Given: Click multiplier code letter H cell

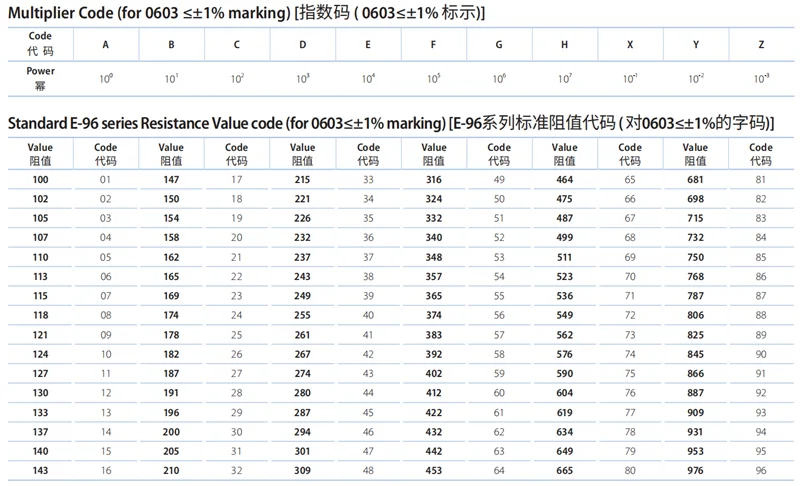Looking at the screenshot, I should click(x=565, y=45).
